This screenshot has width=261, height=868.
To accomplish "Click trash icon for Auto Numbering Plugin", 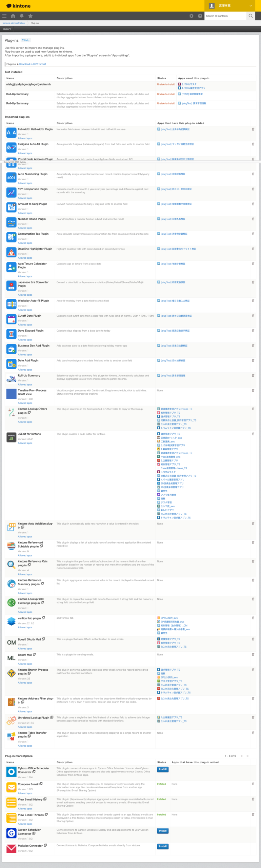I will pos(253,174).
